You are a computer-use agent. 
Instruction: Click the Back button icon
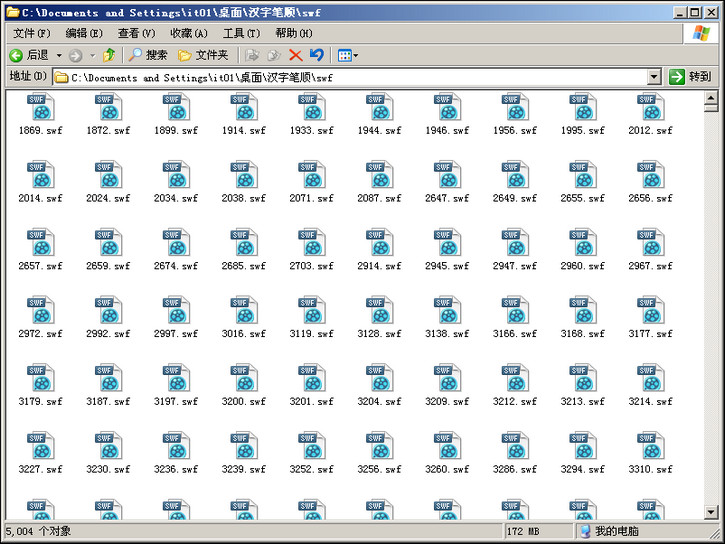coord(16,55)
